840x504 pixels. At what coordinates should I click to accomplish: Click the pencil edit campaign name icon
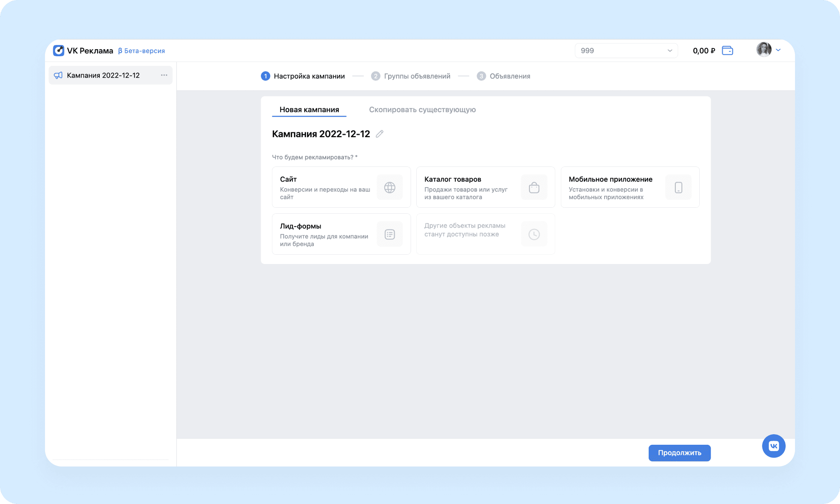[x=379, y=134]
